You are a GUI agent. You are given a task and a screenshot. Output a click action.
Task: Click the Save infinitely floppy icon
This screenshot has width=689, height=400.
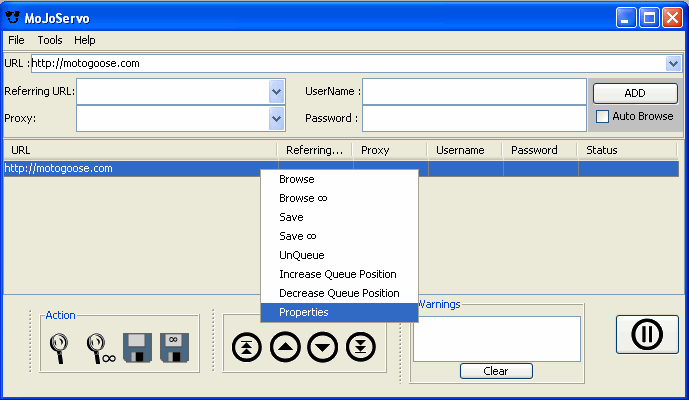click(x=174, y=347)
